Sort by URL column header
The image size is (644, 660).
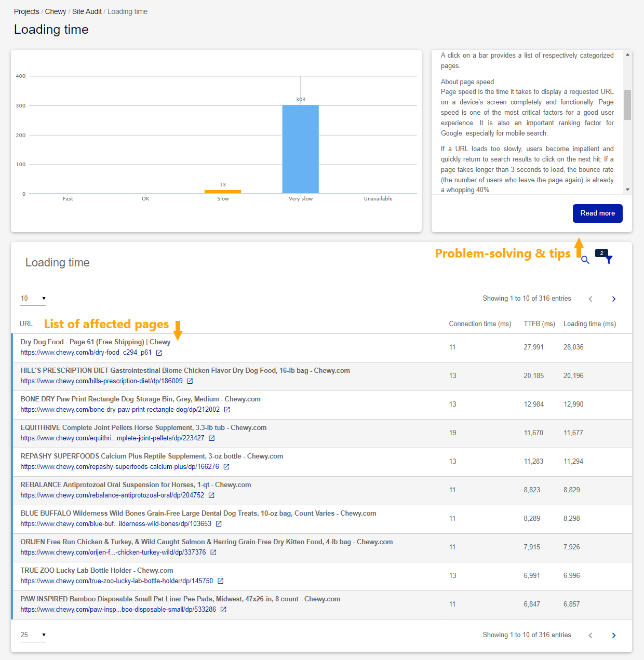point(26,324)
